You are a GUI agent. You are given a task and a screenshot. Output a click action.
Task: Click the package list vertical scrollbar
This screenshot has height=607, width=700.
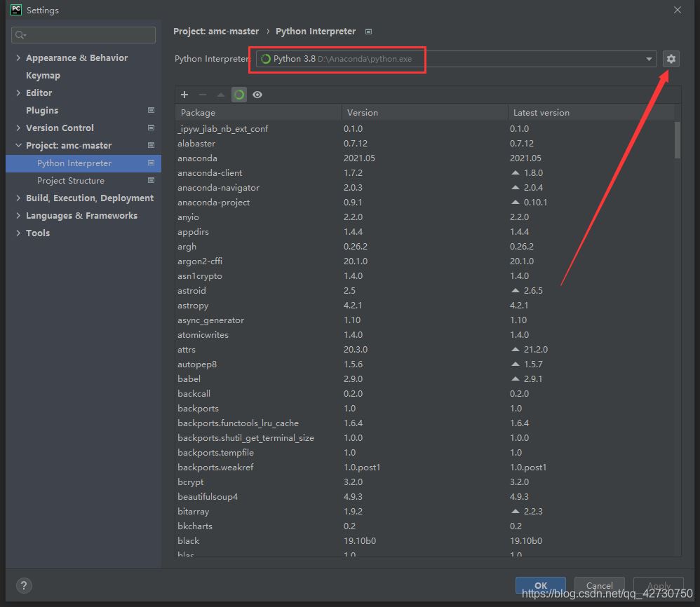pos(677,140)
